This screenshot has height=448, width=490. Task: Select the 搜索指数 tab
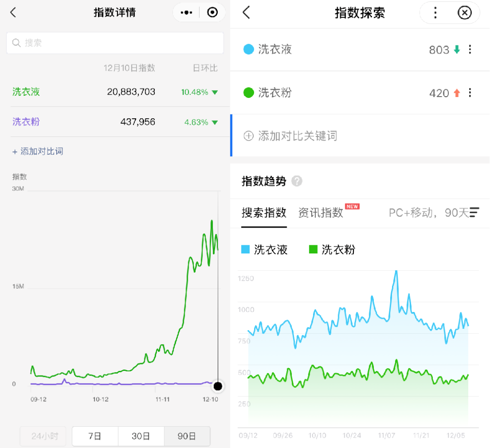coord(264,212)
